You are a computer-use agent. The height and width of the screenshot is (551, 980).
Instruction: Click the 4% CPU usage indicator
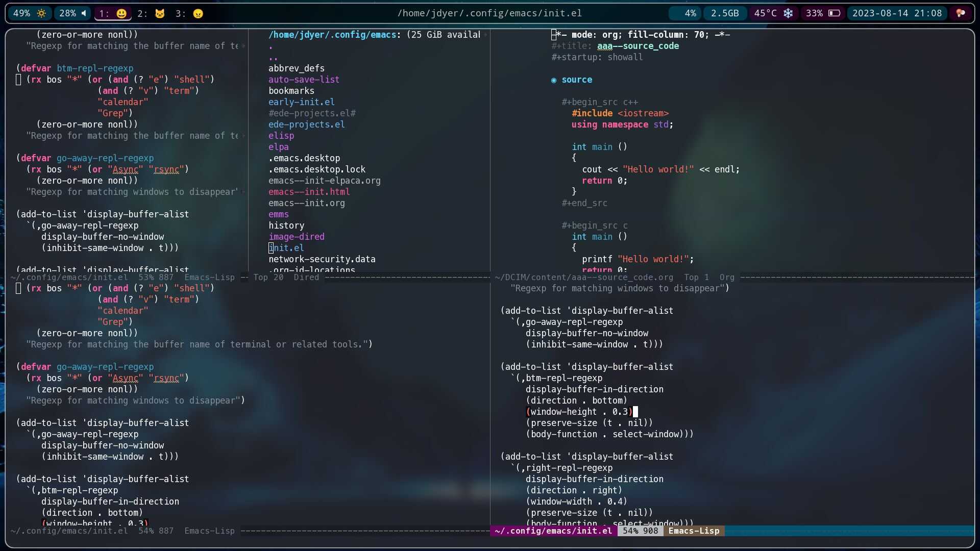coord(690,13)
